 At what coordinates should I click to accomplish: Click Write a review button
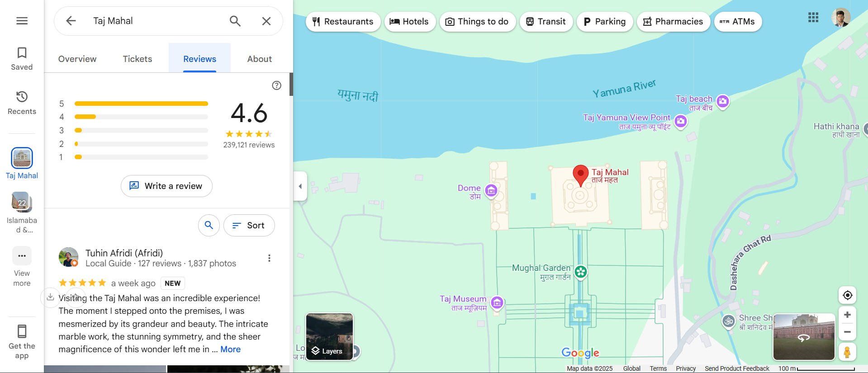tap(166, 186)
